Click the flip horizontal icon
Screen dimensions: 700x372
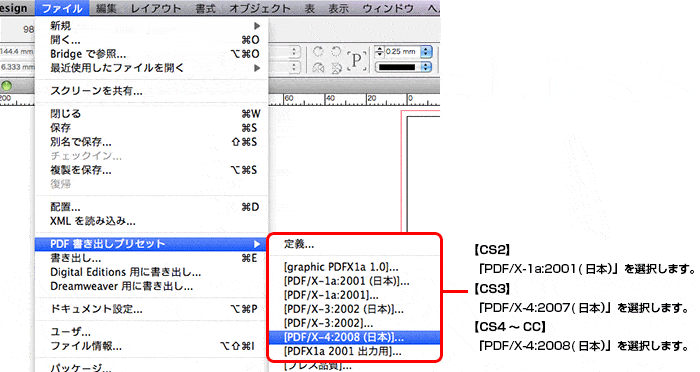[318, 67]
